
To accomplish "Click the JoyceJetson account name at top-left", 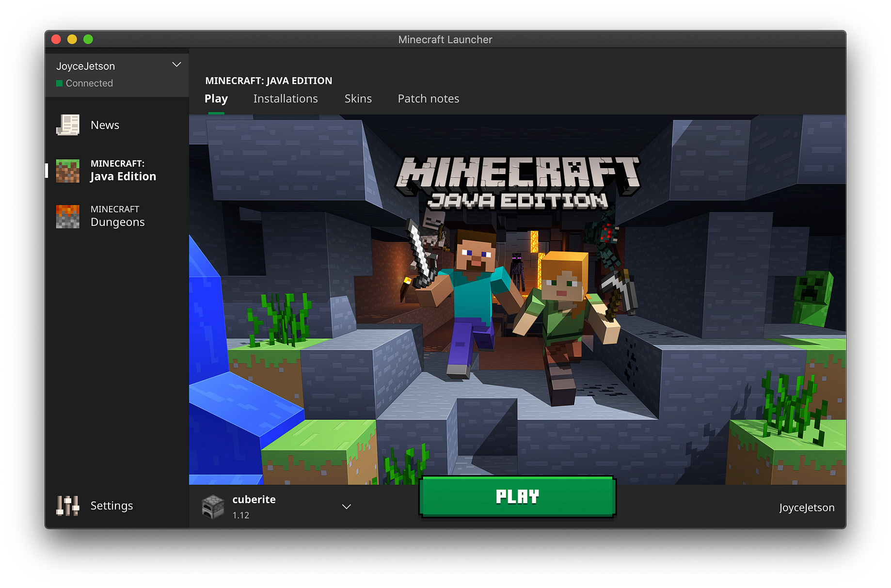I will 86,66.
